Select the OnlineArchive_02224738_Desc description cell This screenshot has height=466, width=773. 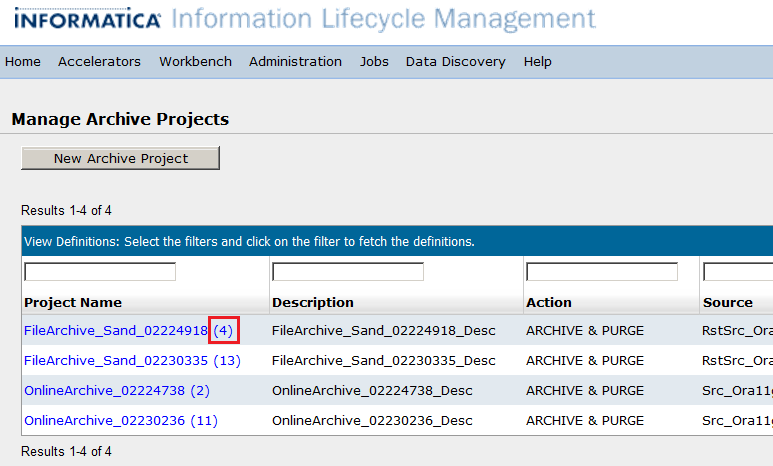coord(372,391)
